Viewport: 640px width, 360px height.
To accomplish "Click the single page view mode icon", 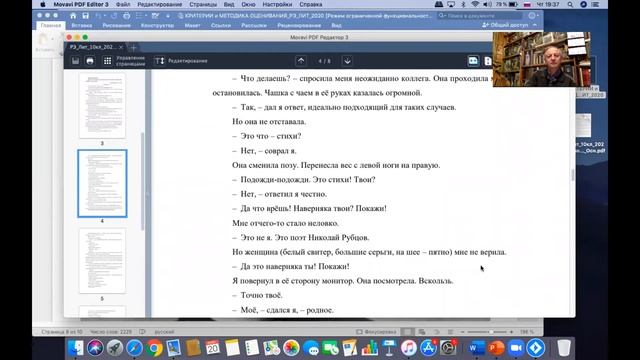I will pos(487,61).
